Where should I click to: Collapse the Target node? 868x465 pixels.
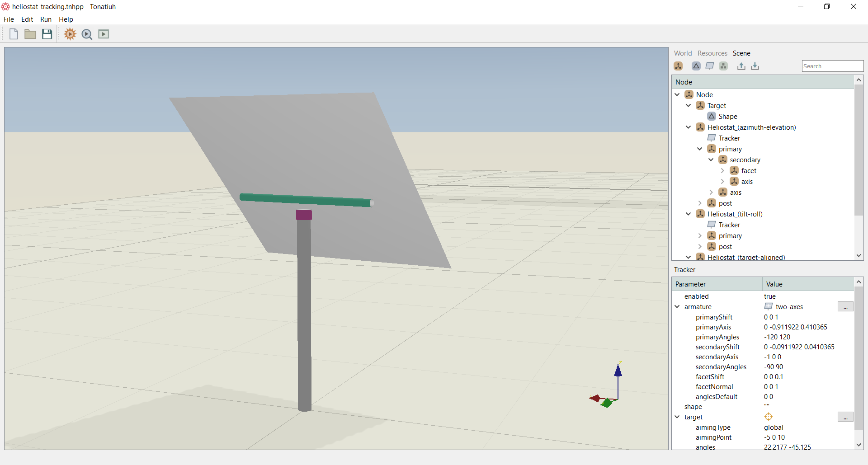(689, 106)
